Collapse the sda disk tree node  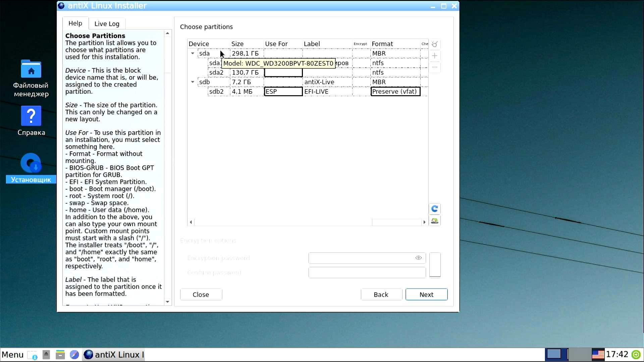(193, 53)
